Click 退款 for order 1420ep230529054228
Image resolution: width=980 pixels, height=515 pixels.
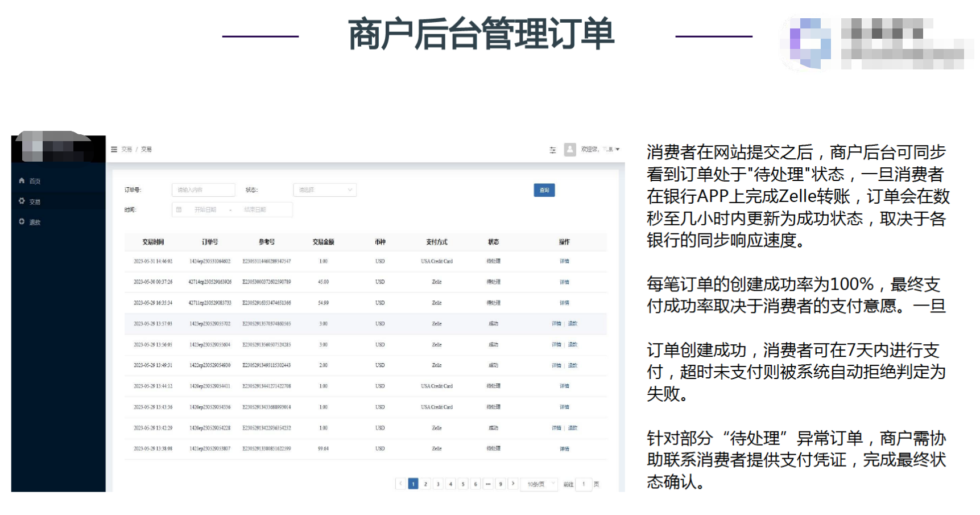coord(572,428)
